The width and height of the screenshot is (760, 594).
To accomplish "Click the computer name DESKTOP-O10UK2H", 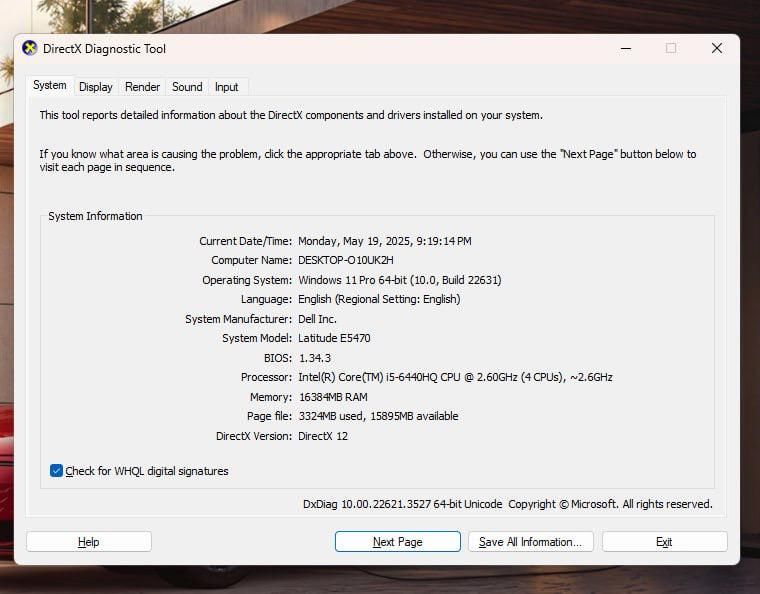I will [x=346, y=260].
